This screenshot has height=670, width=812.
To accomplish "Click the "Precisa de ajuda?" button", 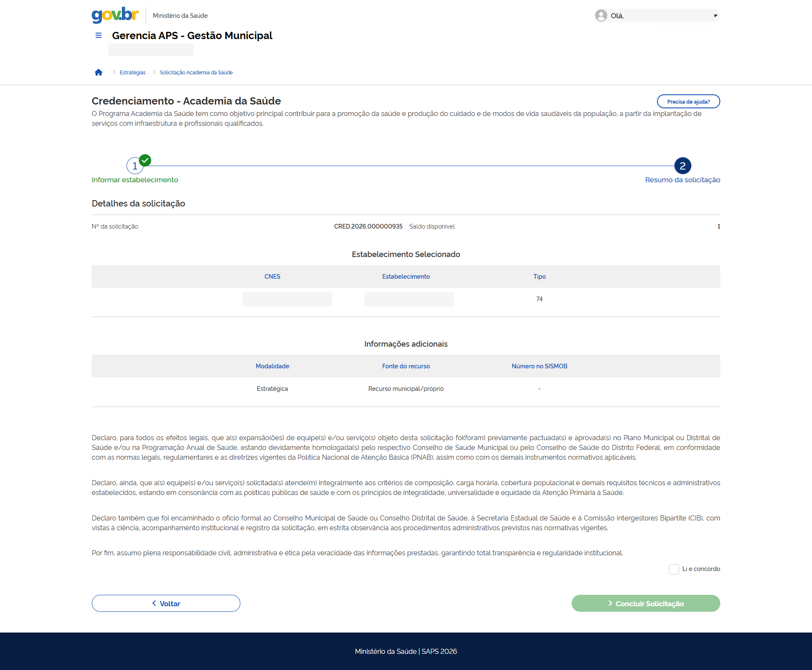I will coord(688,102).
